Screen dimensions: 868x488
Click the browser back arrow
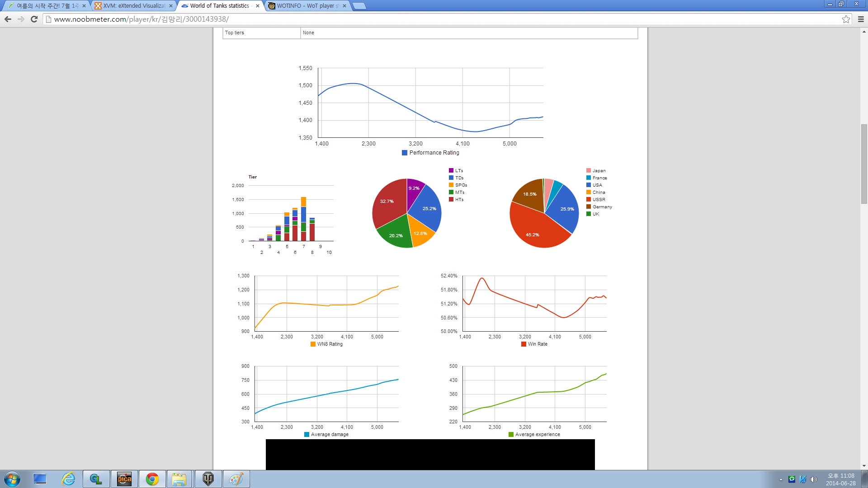tap(8, 19)
